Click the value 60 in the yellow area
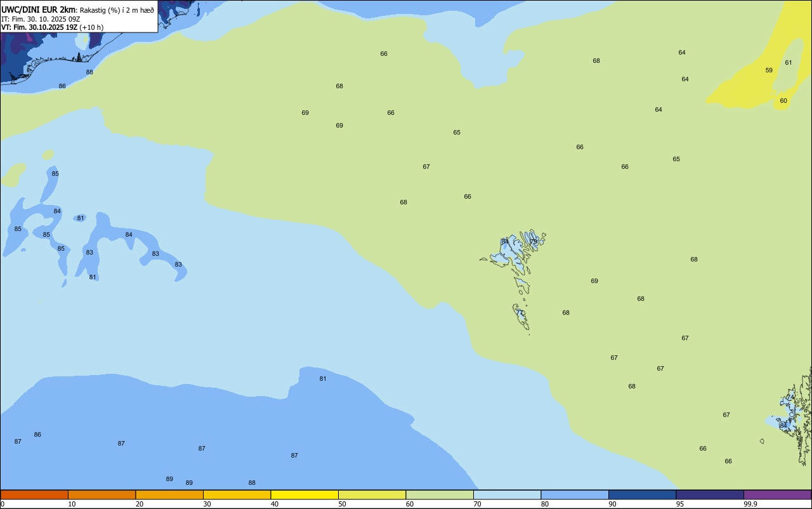Image resolution: width=812 pixels, height=509 pixels. (783, 101)
